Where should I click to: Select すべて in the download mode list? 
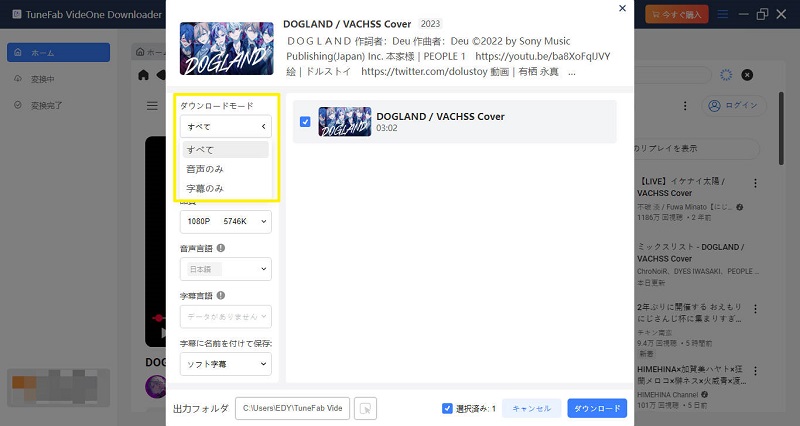226,149
